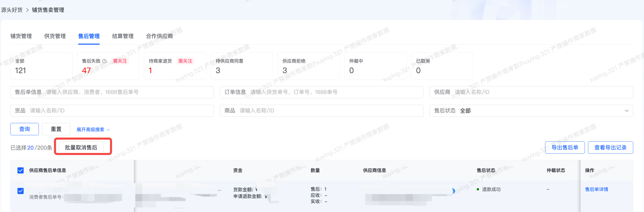Viewport: 644px width, 212px height.
Task: Filter by the 售后失败 status card
Action: pos(108,66)
